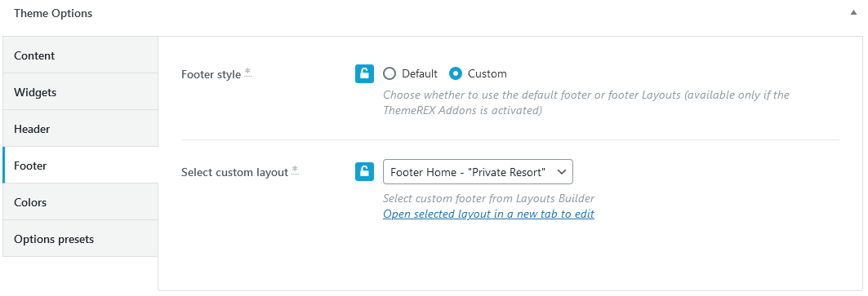Image resolution: width=868 pixels, height=296 pixels.
Task: Select the Custom footer style radio button
Action: 456,73
